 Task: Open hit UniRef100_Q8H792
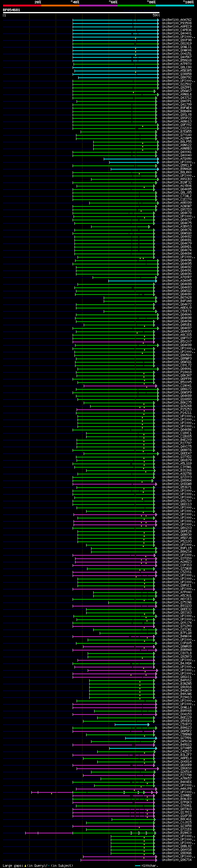177,78
